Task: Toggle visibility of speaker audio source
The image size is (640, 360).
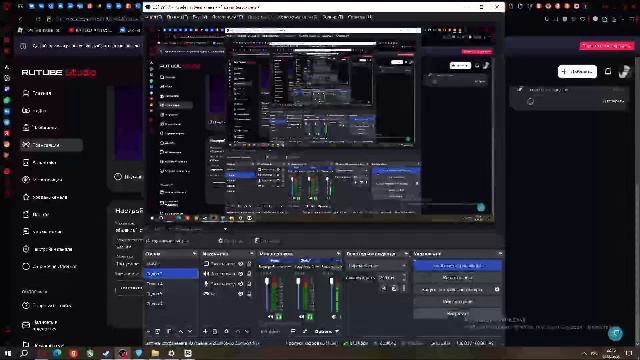Action: click(240, 273)
